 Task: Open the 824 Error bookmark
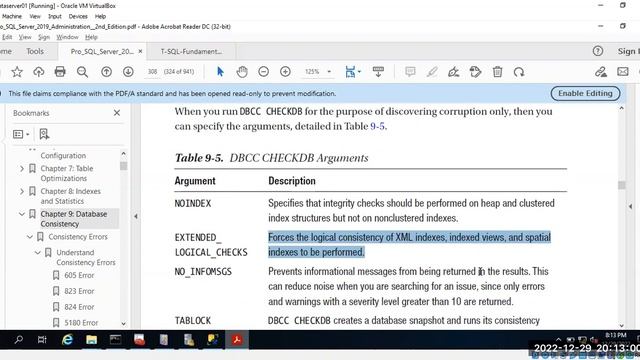[x=79, y=307]
